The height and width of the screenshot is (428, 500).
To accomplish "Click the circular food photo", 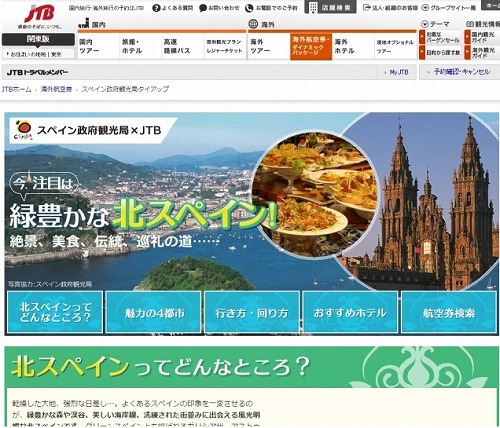I will click(315, 195).
